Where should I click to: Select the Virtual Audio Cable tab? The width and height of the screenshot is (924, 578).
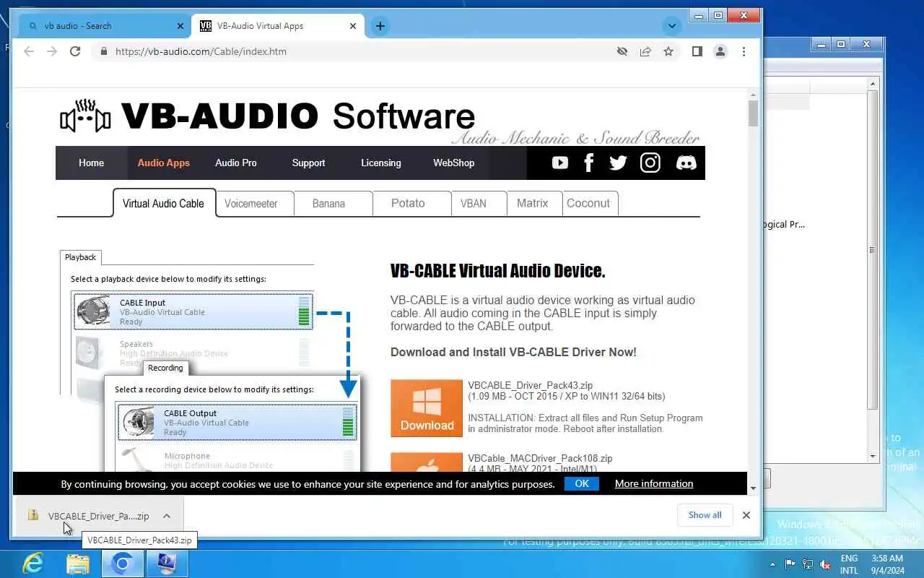[x=164, y=203]
